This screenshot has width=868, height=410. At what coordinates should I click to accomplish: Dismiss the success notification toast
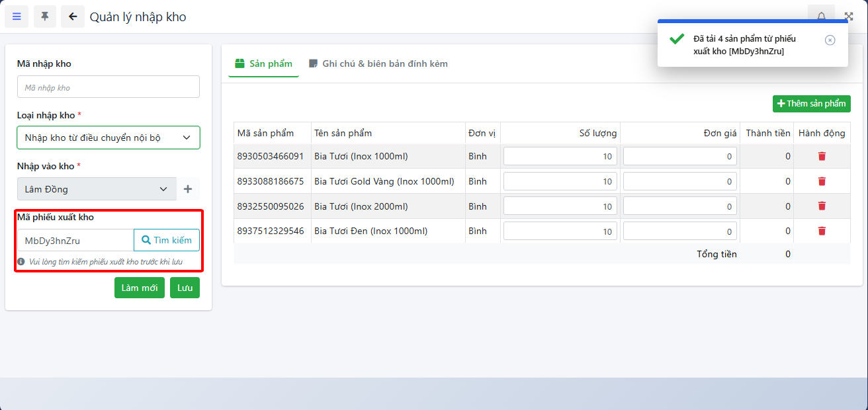(830, 40)
